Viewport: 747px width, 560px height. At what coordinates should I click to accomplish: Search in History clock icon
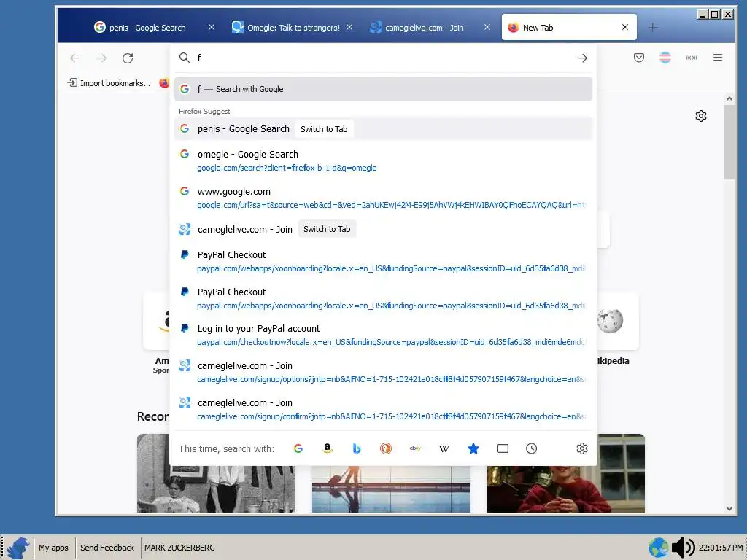pyautogui.click(x=531, y=448)
